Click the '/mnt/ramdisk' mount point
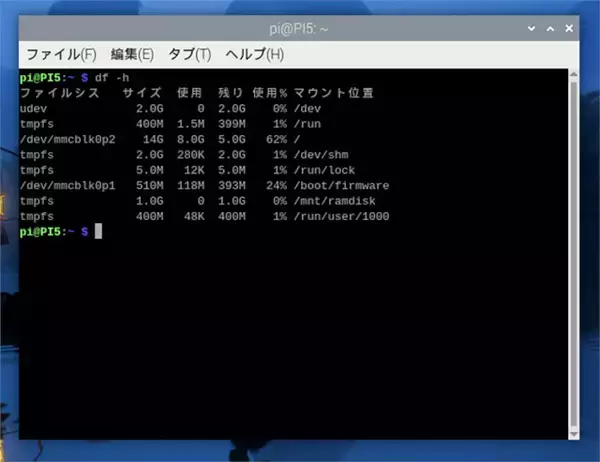 click(335, 201)
